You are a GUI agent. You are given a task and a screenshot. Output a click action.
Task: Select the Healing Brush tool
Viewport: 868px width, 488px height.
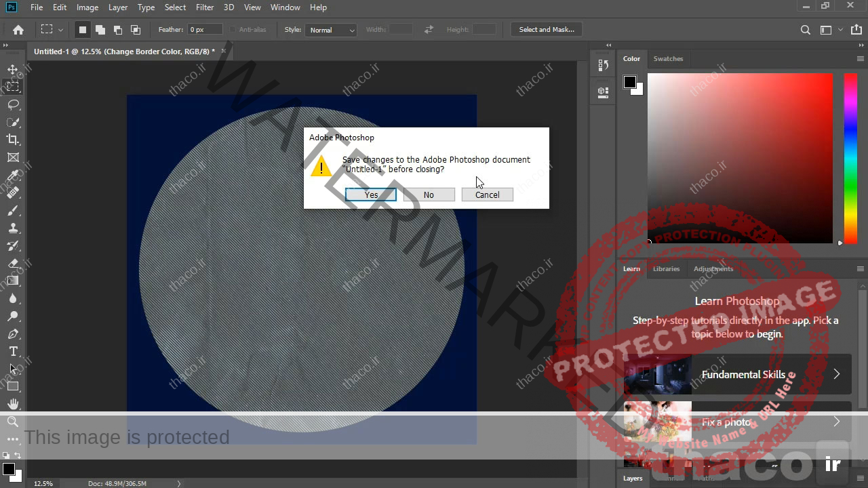click(x=13, y=192)
